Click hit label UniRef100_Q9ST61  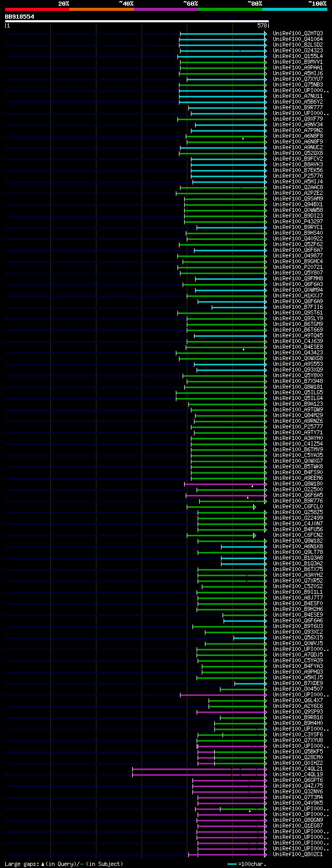(x=298, y=312)
